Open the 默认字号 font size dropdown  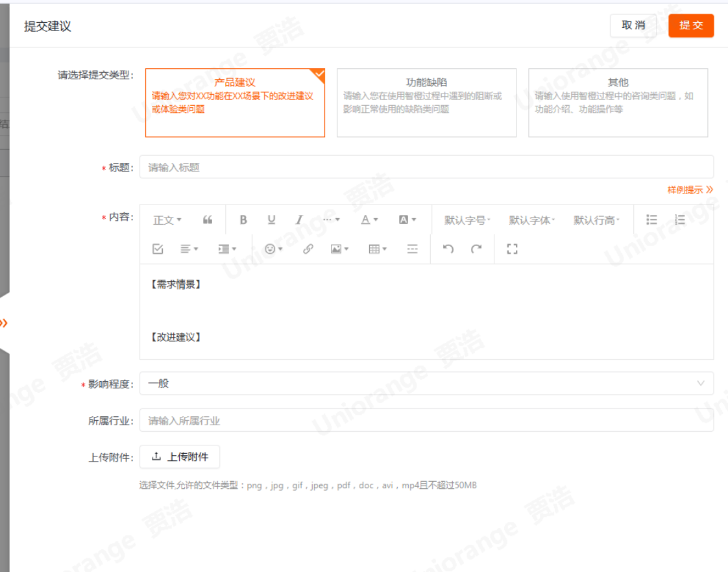pyautogui.click(x=467, y=220)
